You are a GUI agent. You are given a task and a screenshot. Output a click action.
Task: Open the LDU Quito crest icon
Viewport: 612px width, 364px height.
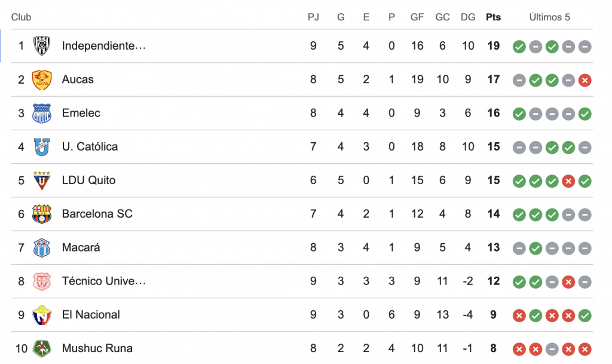[42, 180]
